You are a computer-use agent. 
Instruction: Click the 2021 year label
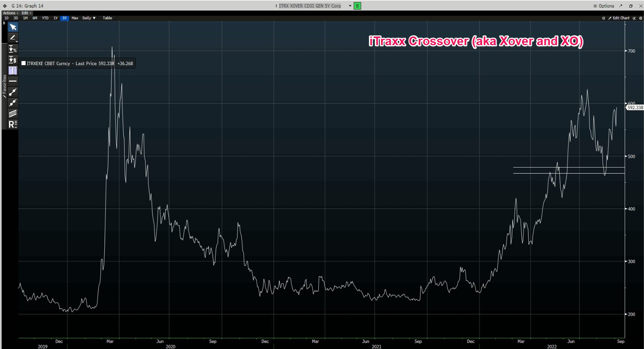[x=376, y=346]
